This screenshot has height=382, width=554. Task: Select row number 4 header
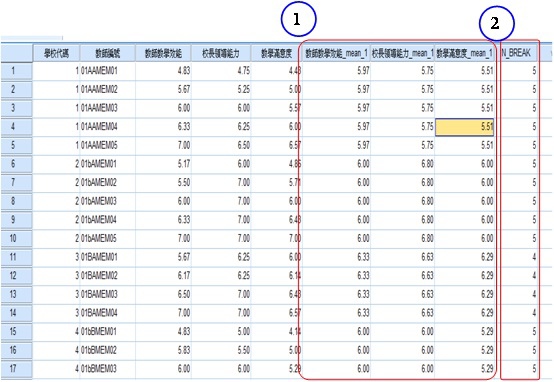tap(17, 127)
